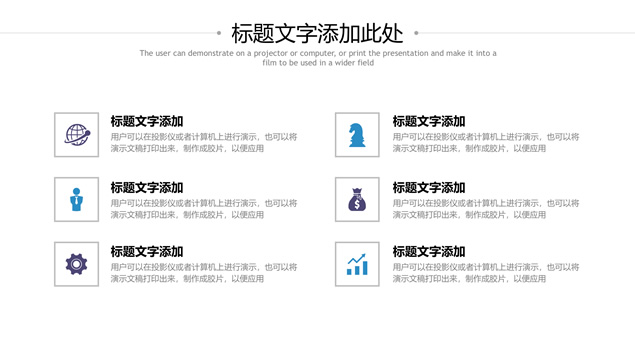Select the heading beside the gear icon
The height and width of the screenshot is (361, 635).
coord(147,252)
